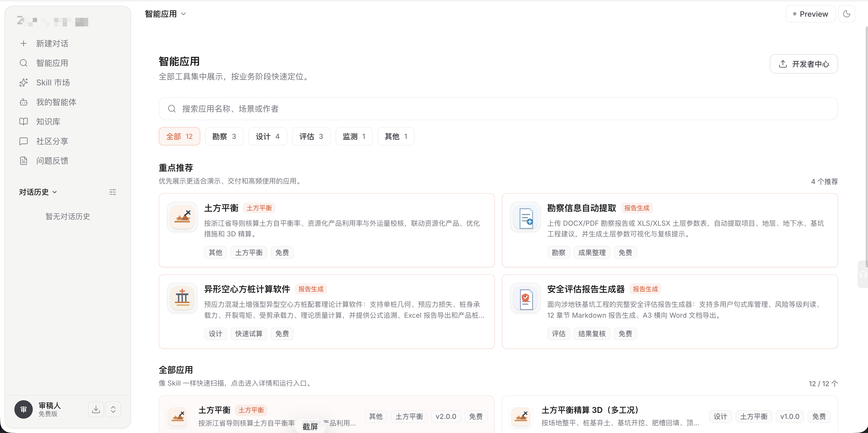Image resolution: width=868 pixels, height=433 pixels.
Task: Open 社区分享 in sidebar
Action: click(68, 141)
